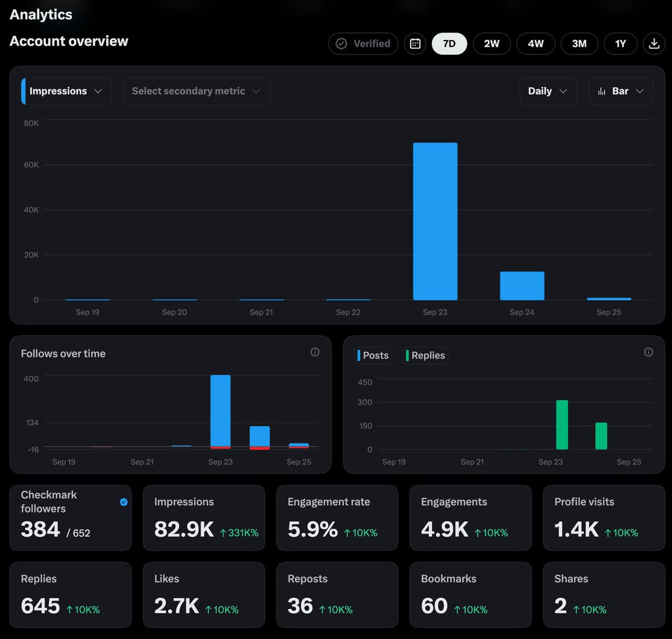Open the Bar chart type dropdown
This screenshot has height=639, width=672.
point(621,91)
